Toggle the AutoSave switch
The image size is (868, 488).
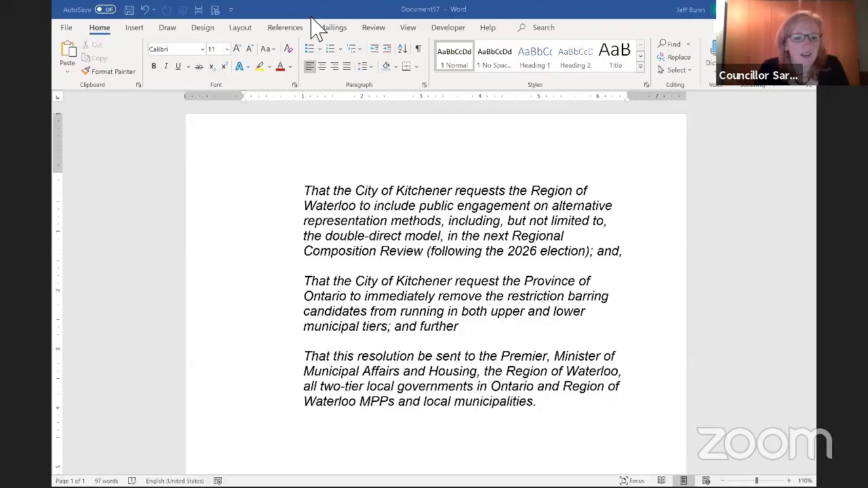point(105,9)
